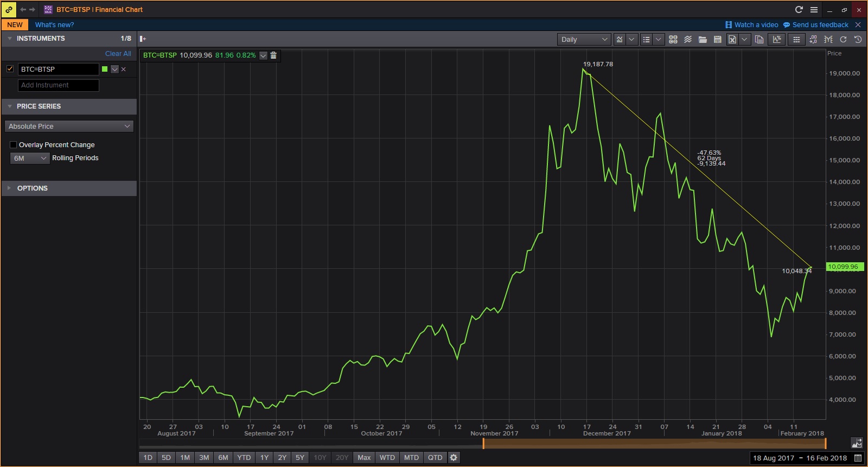This screenshot has width=868, height=467.
Task: Click the decimal places icon in toolbar
Action: click(x=813, y=39)
